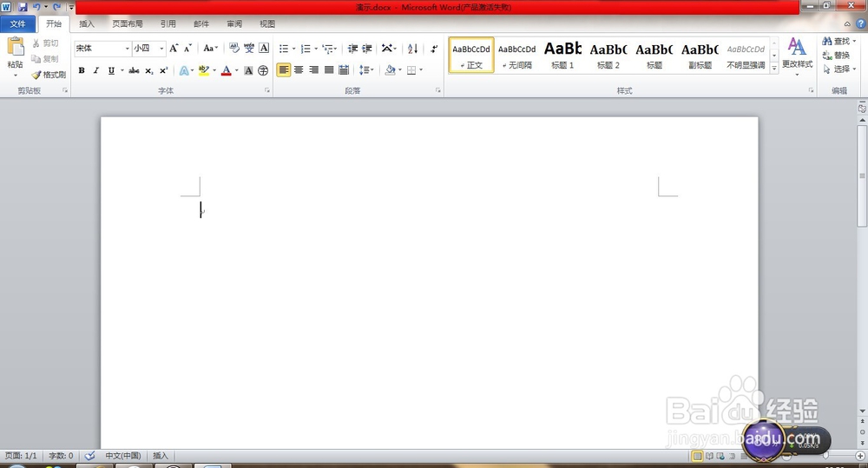The width and height of the screenshot is (868, 468).
Task: Open the 文件 (File) tab
Action: tap(17, 23)
